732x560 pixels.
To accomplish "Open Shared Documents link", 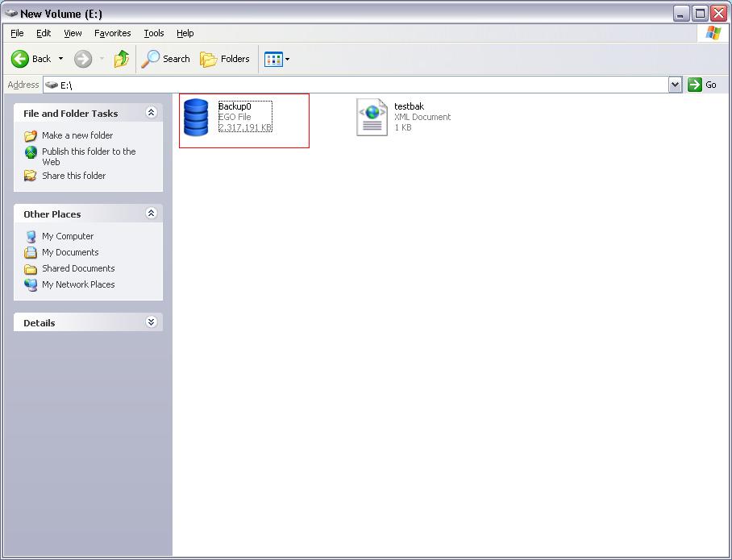I will [78, 268].
